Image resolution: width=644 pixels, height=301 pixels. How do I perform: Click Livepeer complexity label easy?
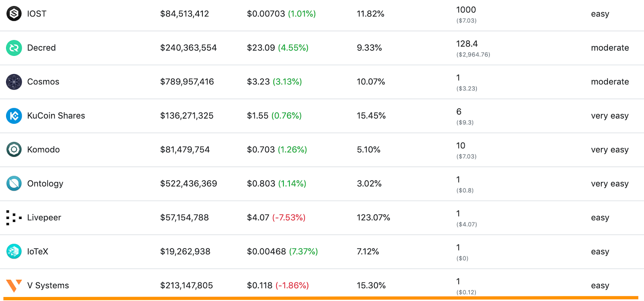(600, 218)
